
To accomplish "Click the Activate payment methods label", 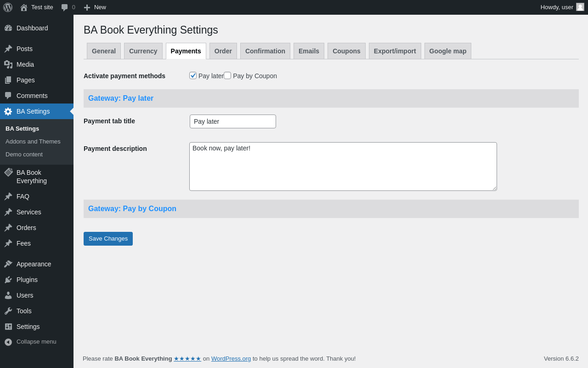I will click(124, 76).
